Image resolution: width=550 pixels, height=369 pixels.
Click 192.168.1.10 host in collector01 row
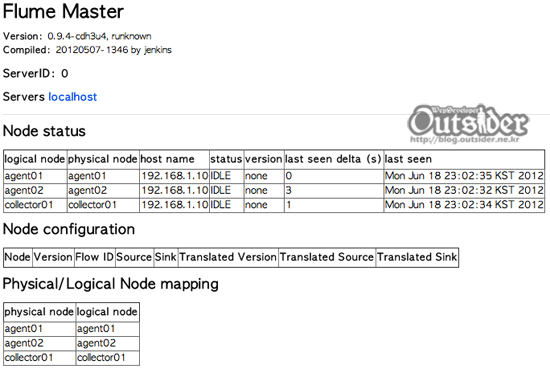[174, 205]
